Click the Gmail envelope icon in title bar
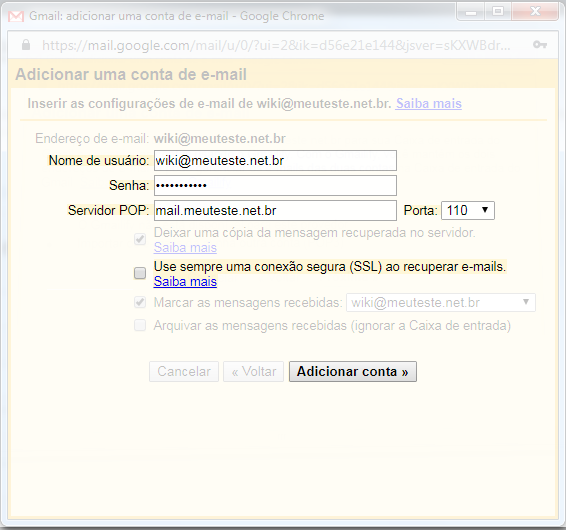 point(16,16)
